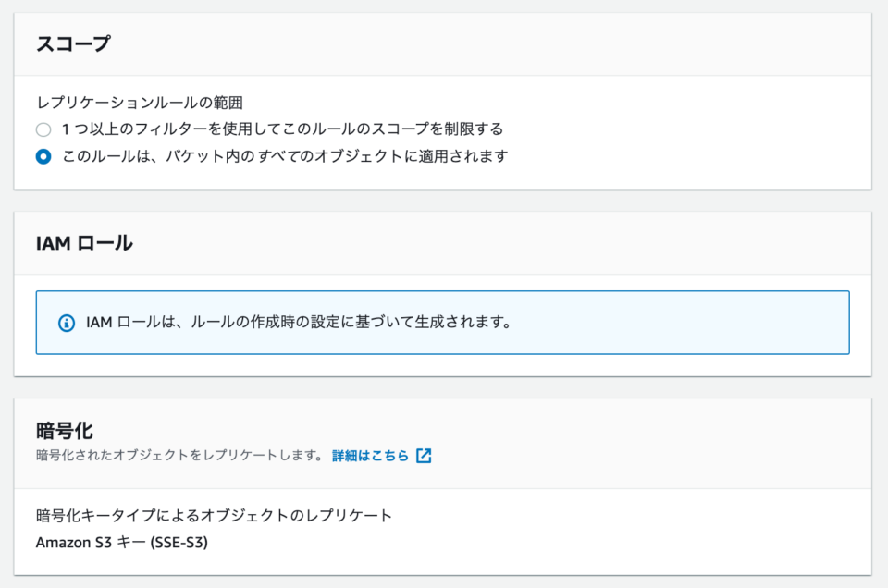Screen dimensions: 888x588
Task: Click the スコープ section heading
Action: point(74,43)
